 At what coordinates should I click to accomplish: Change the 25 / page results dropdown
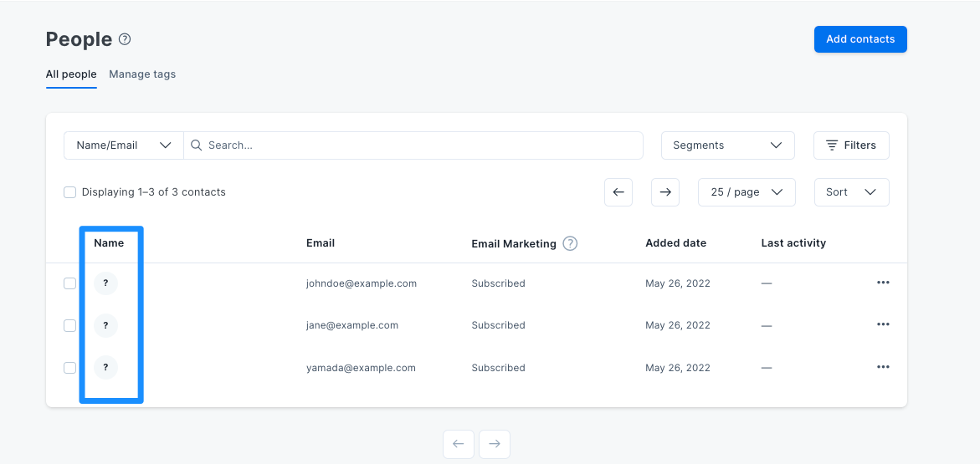click(x=747, y=192)
